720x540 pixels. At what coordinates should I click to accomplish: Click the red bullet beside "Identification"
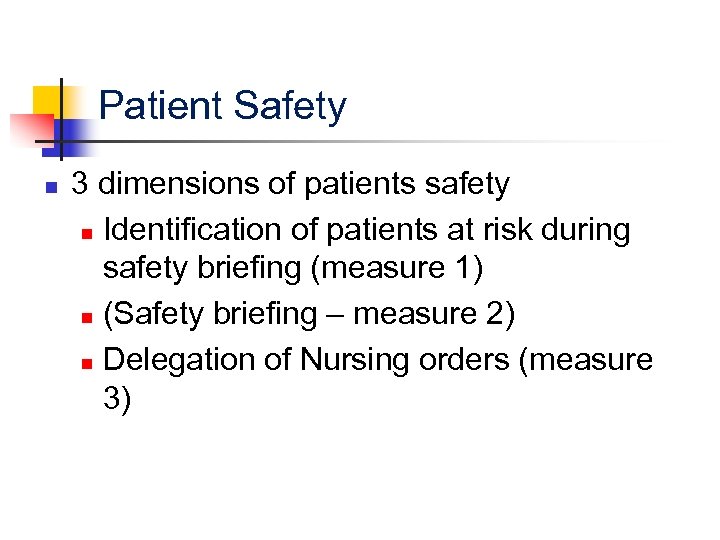click(x=87, y=232)
